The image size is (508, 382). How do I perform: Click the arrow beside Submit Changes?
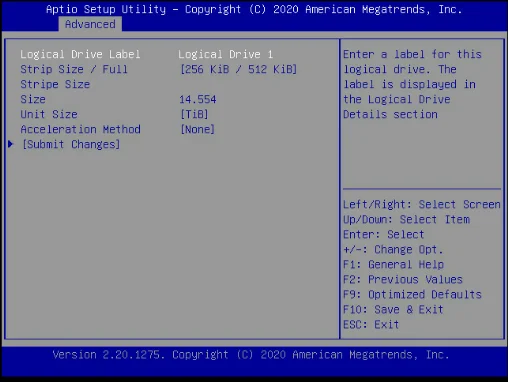[x=11, y=144]
